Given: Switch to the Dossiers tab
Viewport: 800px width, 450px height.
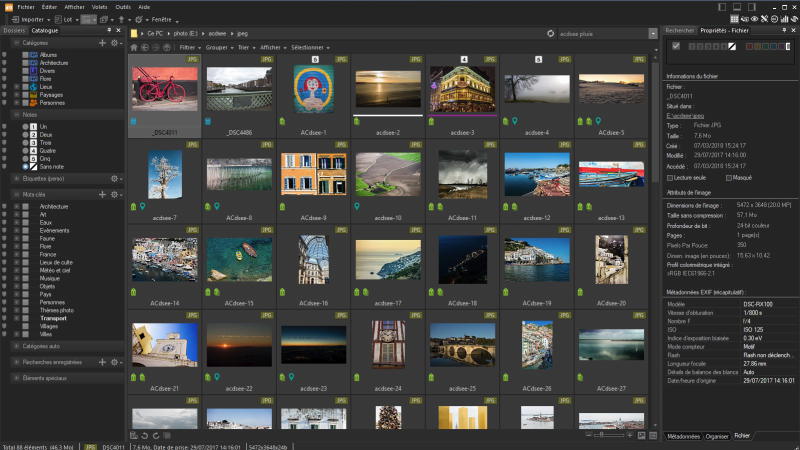Looking at the screenshot, I should (14, 31).
